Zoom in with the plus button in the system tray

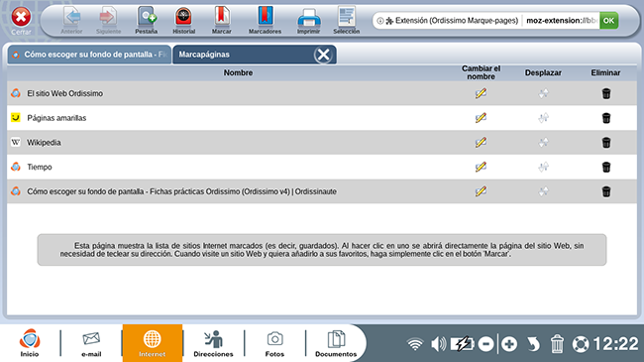click(x=509, y=344)
